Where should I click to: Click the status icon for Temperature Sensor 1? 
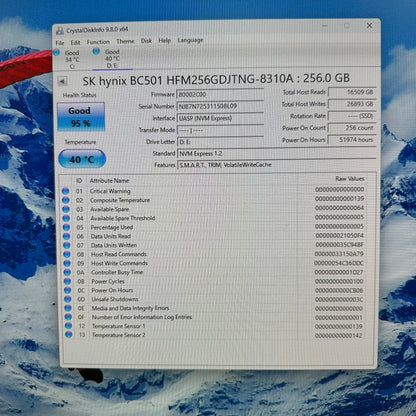pos(68,326)
